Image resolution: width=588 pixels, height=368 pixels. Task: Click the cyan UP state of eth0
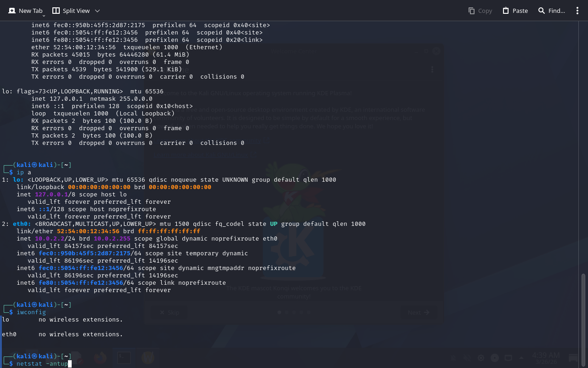coord(273,224)
